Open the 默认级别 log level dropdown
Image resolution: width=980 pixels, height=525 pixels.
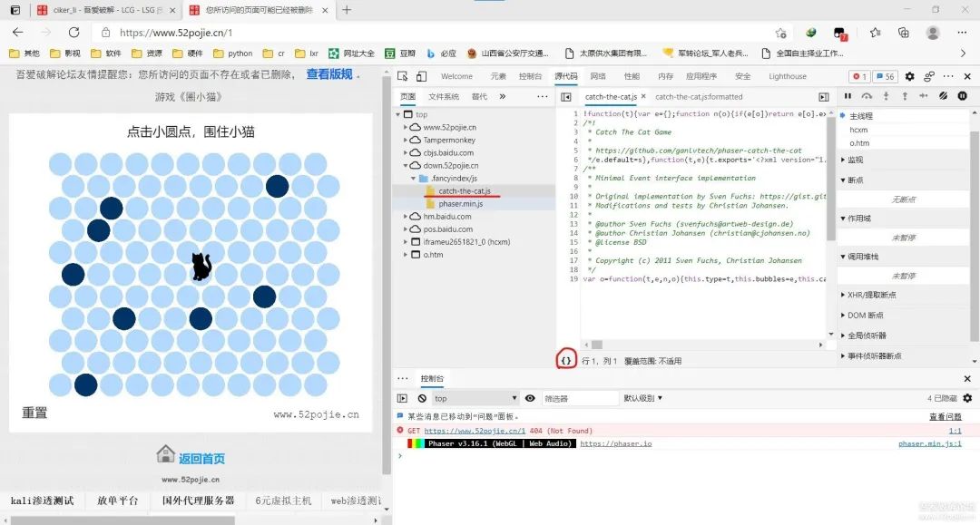[643, 398]
